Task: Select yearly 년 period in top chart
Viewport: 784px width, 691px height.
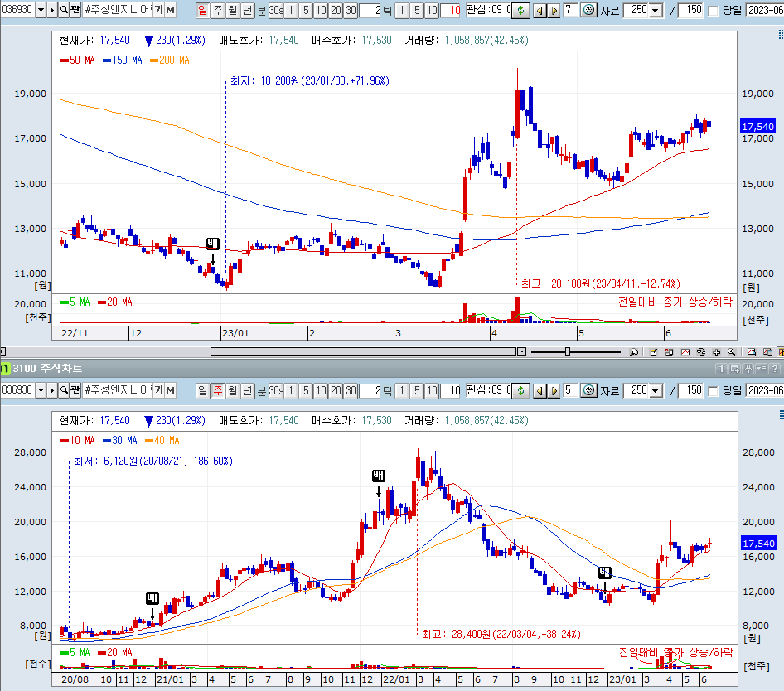Action: [x=248, y=11]
